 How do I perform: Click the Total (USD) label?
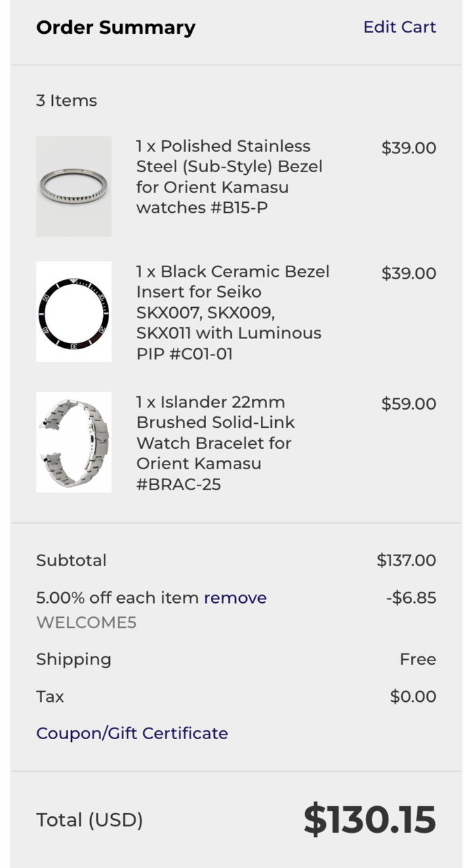pos(89,820)
